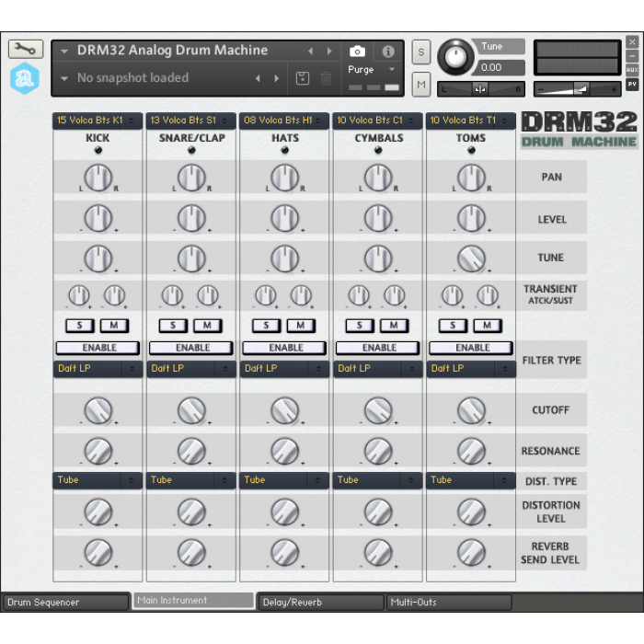Toggle the instrument mute M button in header
Screen dimensions: 644x644
(421, 85)
